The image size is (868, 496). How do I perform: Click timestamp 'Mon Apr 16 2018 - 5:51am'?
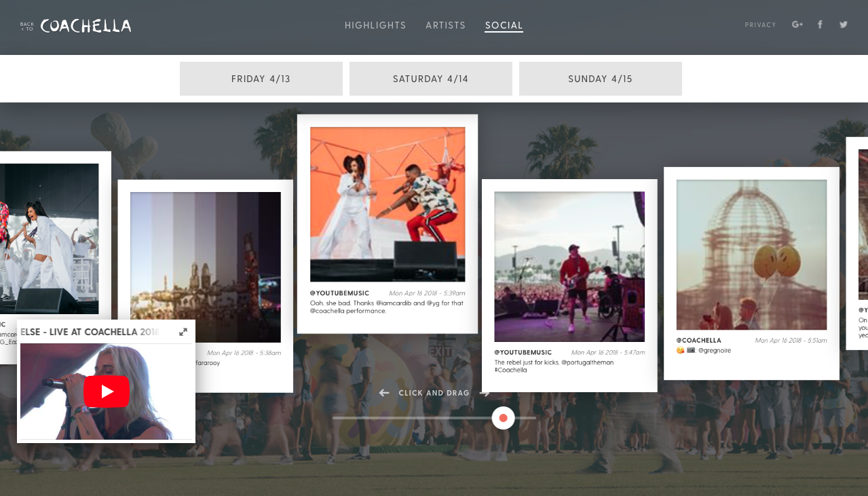(x=791, y=341)
